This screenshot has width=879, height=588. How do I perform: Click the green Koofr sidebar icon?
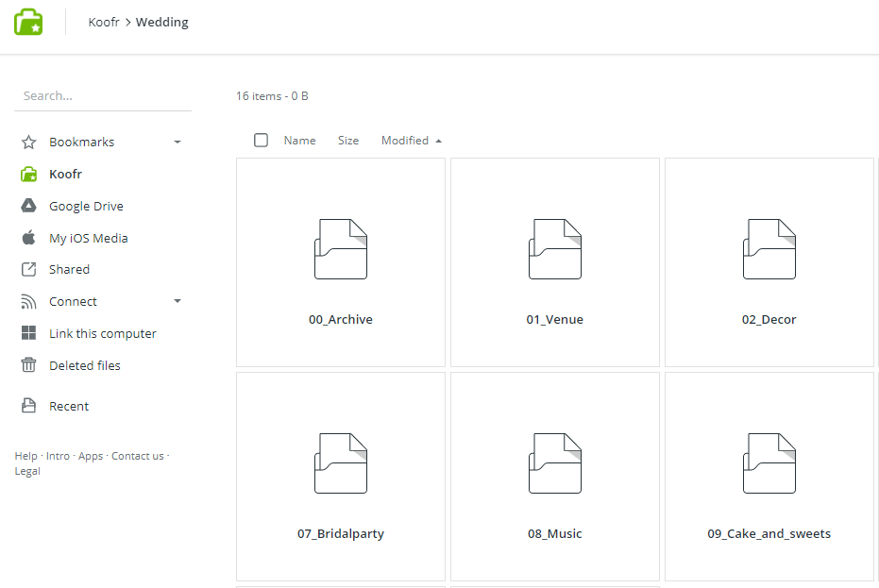click(29, 175)
